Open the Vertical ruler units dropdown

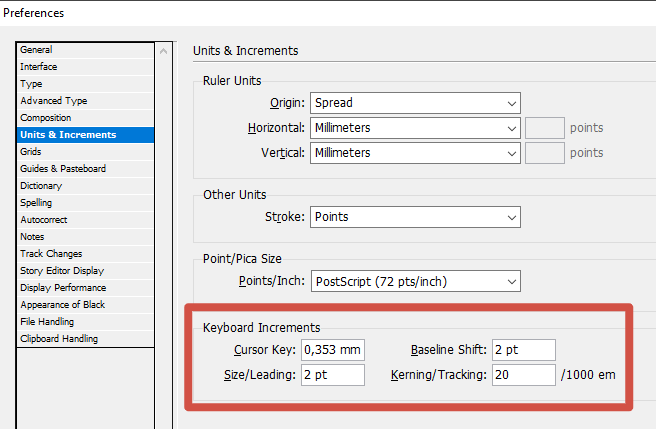[415, 153]
